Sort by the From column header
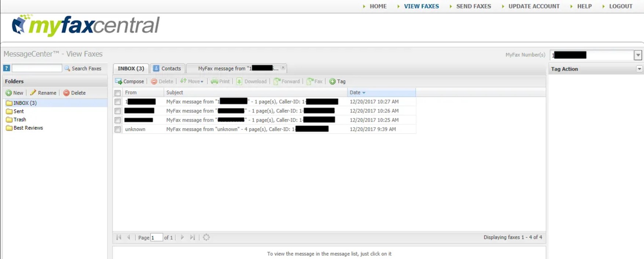 click(143, 93)
